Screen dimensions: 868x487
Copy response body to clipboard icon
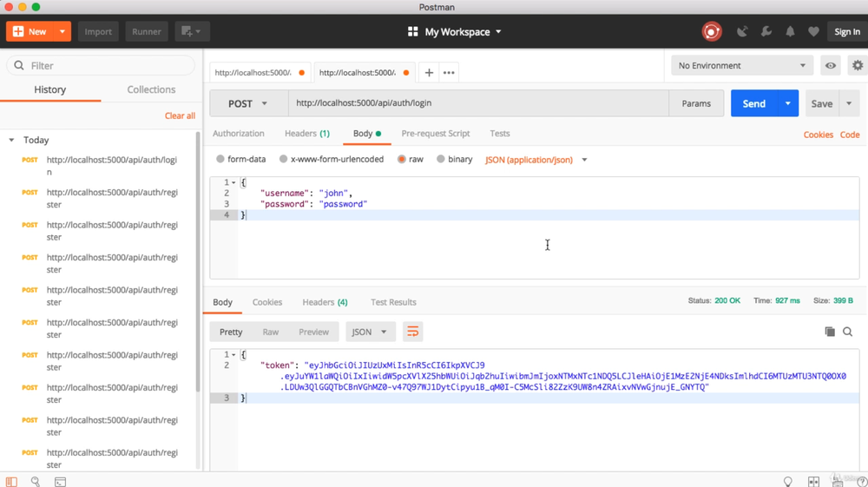pos(830,332)
